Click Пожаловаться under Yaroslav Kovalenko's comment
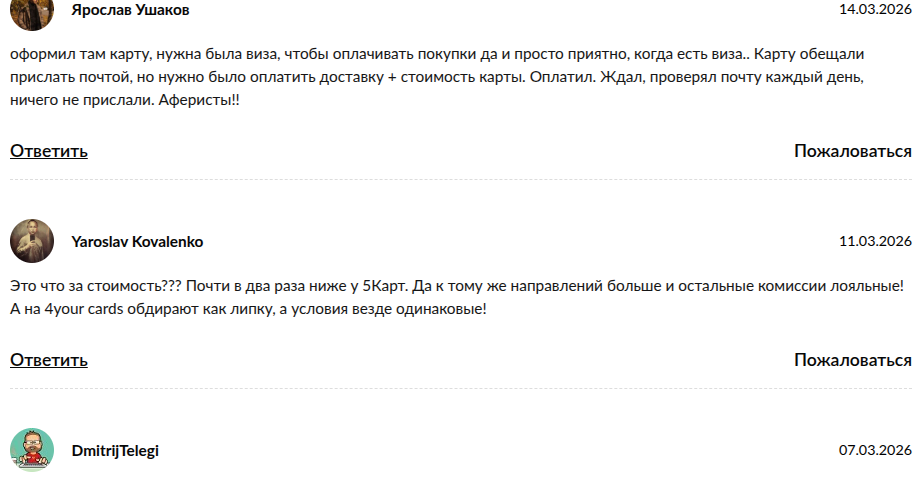914x488 pixels. pos(852,360)
